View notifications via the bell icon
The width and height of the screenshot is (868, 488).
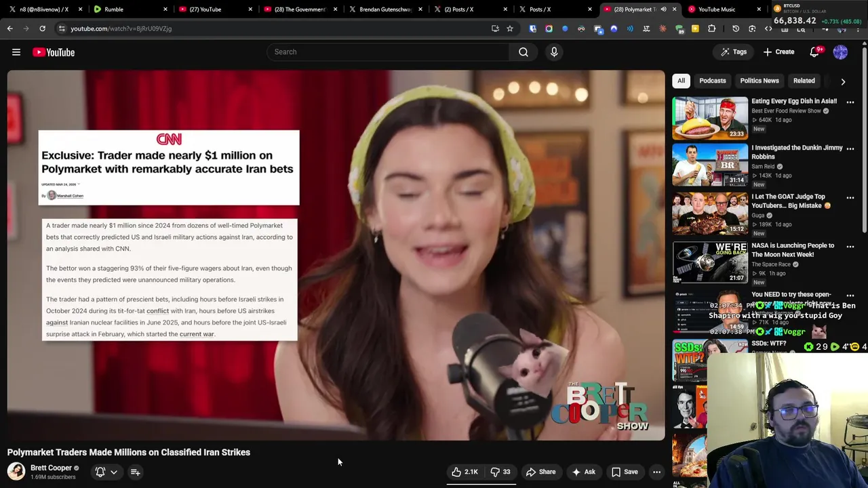pyautogui.click(x=815, y=52)
